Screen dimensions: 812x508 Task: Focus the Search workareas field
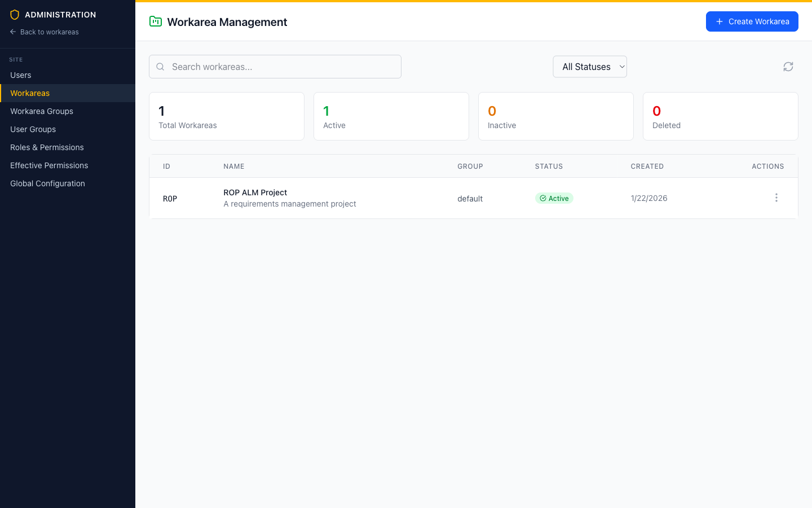coord(275,67)
